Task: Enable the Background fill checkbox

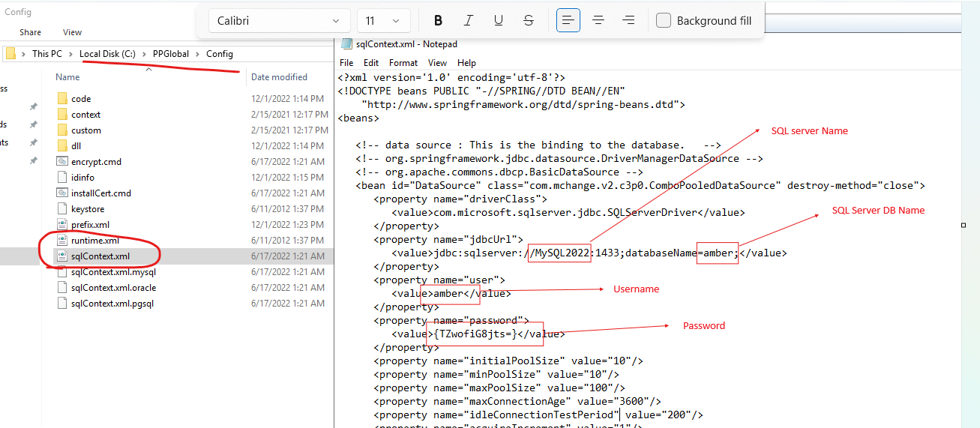Action: click(664, 20)
